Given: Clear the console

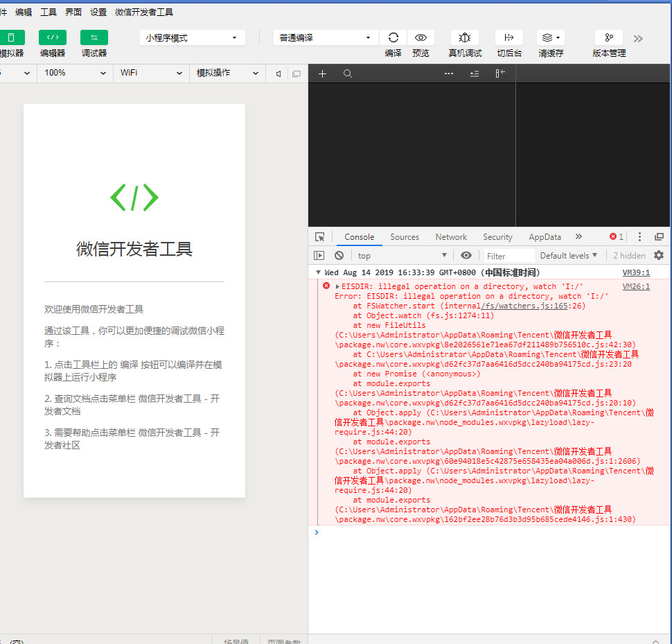Looking at the screenshot, I should click(x=339, y=256).
